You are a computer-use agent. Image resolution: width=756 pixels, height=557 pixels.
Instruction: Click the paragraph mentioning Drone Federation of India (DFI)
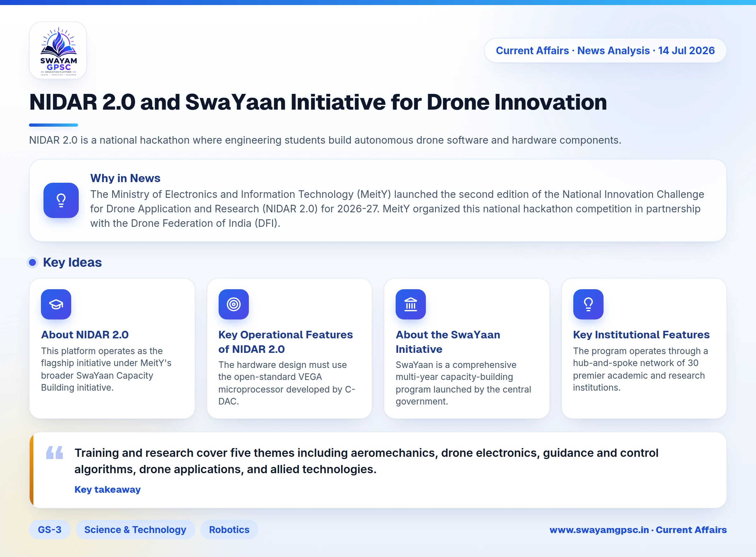coord(397,209)
